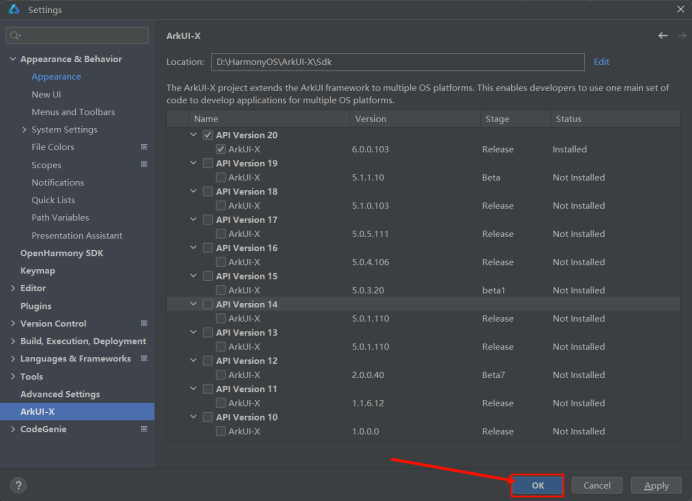Apply the settings changes
This screenshot has width=692, height=501.
click(x=656, y=486)
